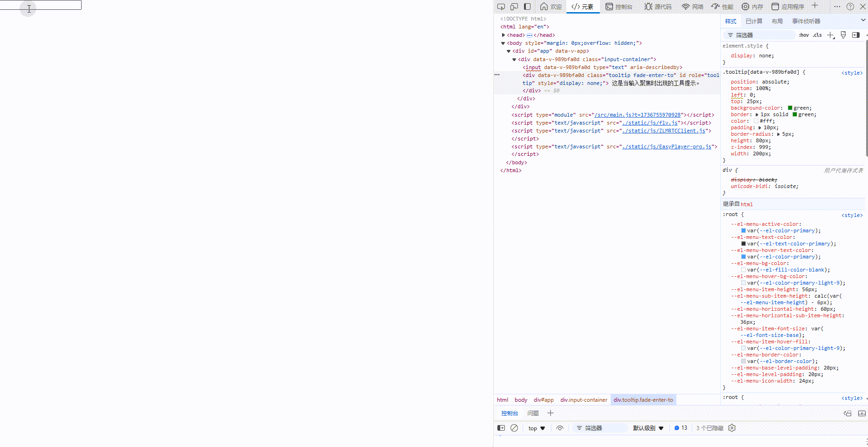868x447 pixels.
Task: Open the DevTools help question mark icon
Action: point(850,7)
